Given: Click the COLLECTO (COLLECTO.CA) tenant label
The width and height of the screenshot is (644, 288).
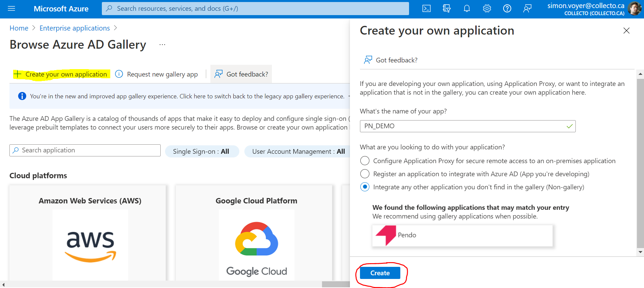Looking at the screenshot, I should click(594, 13).
